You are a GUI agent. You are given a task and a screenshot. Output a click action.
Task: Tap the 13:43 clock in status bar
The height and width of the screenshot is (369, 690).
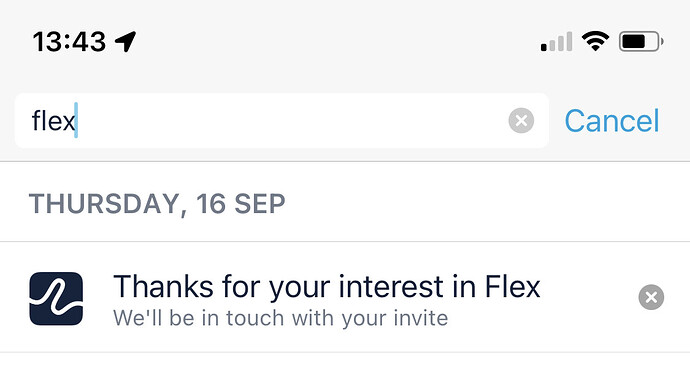[x=69, y=42]
